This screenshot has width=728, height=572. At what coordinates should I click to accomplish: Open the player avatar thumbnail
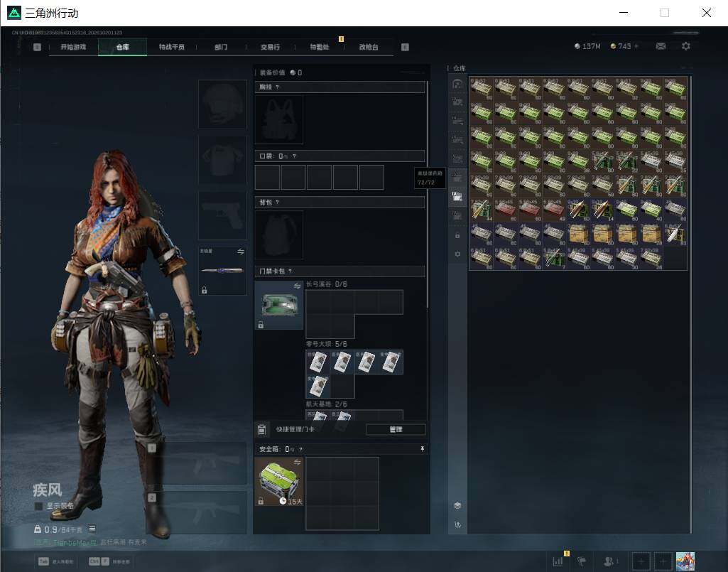685,561
